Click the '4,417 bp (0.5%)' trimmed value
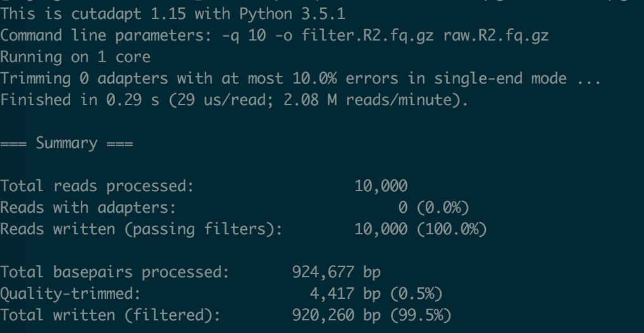This screenshot has height=333, width=644. point(376,294)
